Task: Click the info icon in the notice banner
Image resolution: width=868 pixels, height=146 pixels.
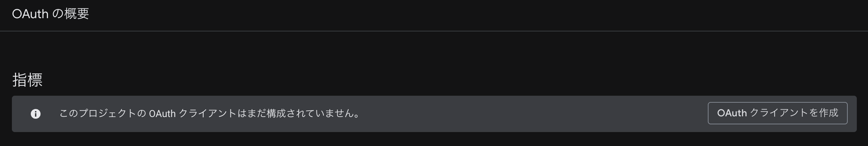Action: pyautogui.click(x=36, y=114)
